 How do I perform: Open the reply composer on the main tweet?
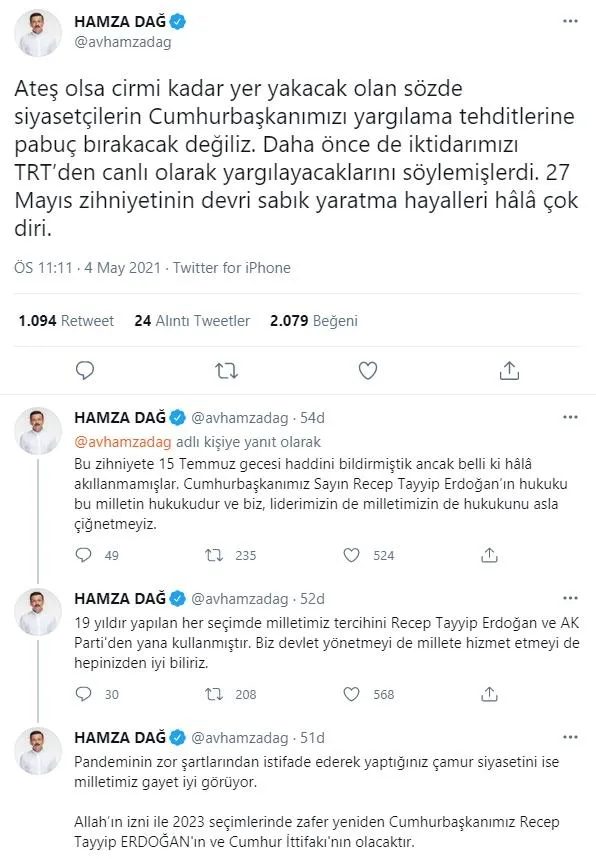pos(84,370)
